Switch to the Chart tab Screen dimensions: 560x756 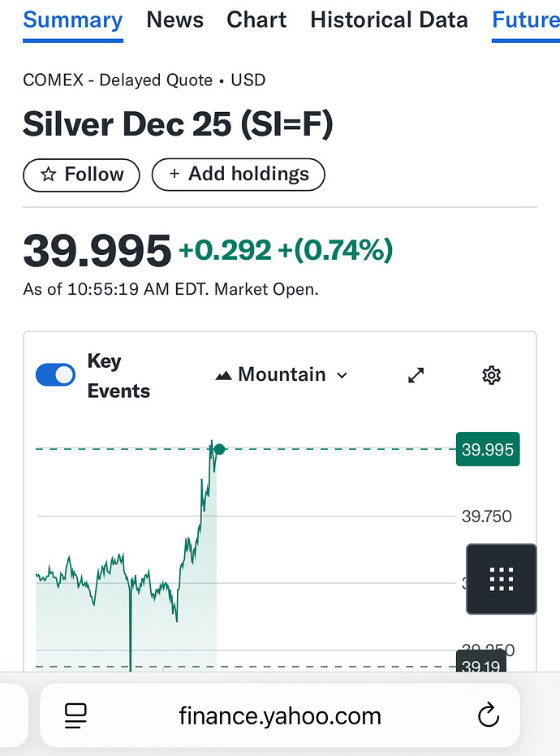(x=256, y=19)
